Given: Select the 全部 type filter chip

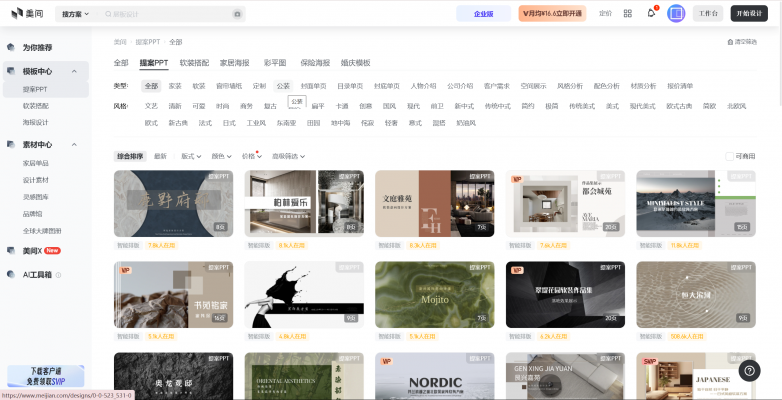Looking at the screenshot, I should [151, 86].
